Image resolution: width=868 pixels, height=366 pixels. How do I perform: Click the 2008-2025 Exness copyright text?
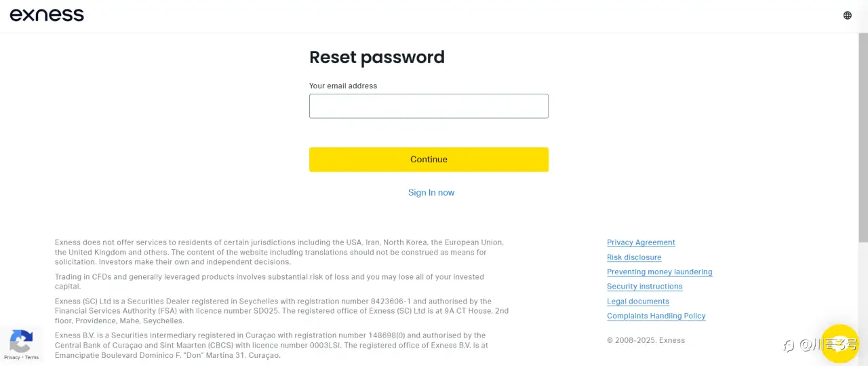[x=646, y=340]
